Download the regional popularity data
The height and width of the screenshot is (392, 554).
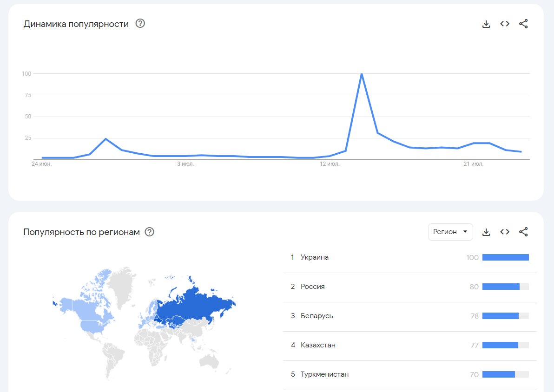[x=486, y=232]
